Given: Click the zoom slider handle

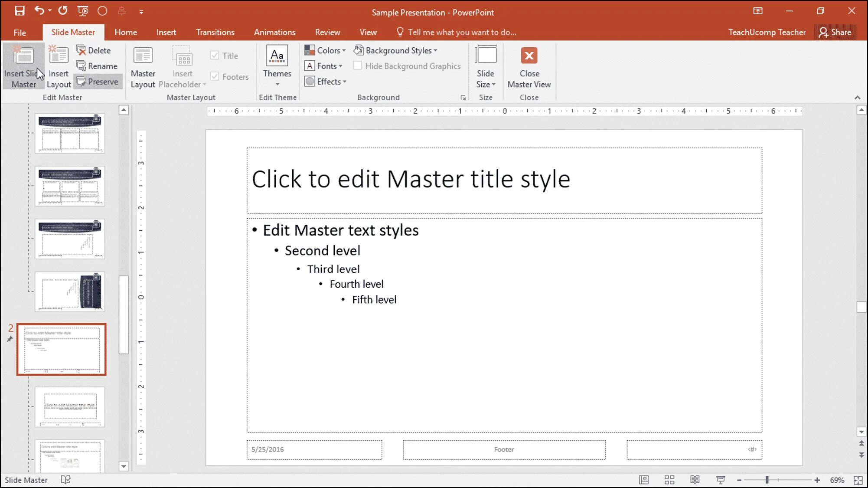Looking at the screenshot, I should [x=767, y=480].
